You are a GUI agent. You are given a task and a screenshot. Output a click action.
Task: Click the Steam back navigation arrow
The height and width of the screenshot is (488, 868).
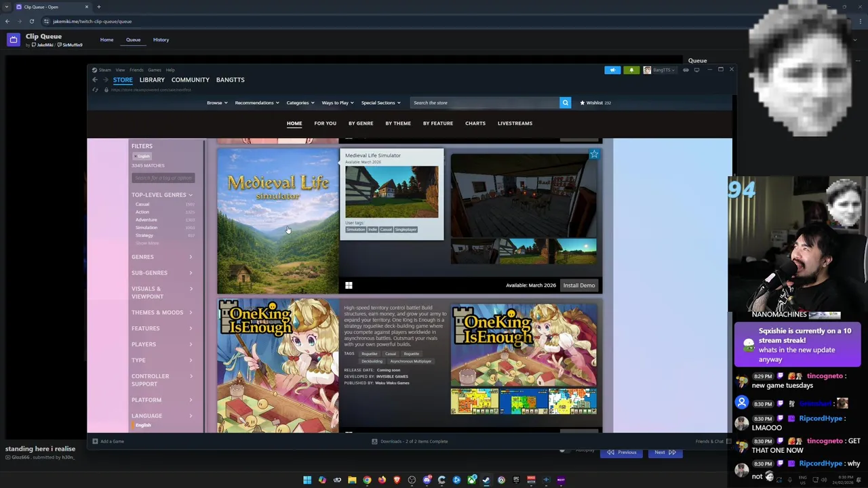[95, 80]
